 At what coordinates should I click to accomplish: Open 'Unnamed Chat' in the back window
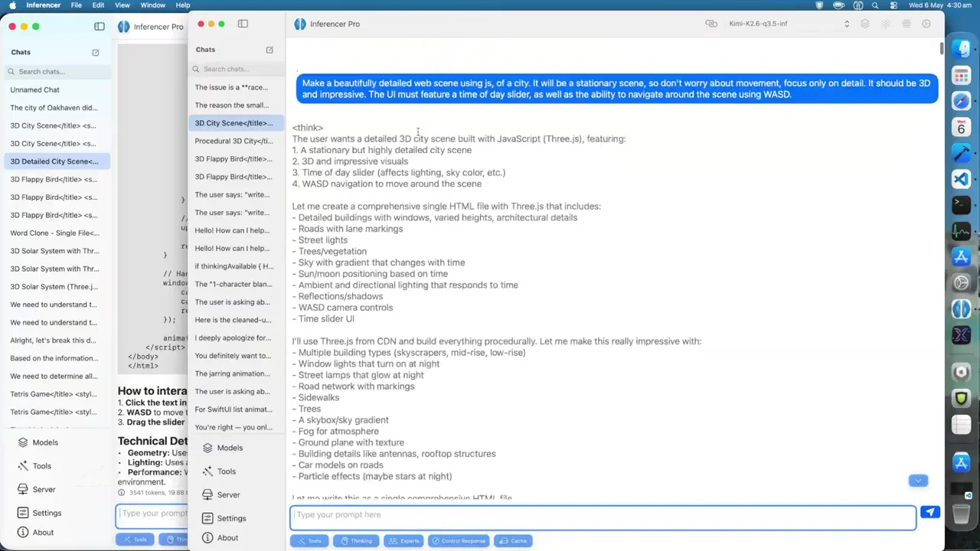[34, 90]
